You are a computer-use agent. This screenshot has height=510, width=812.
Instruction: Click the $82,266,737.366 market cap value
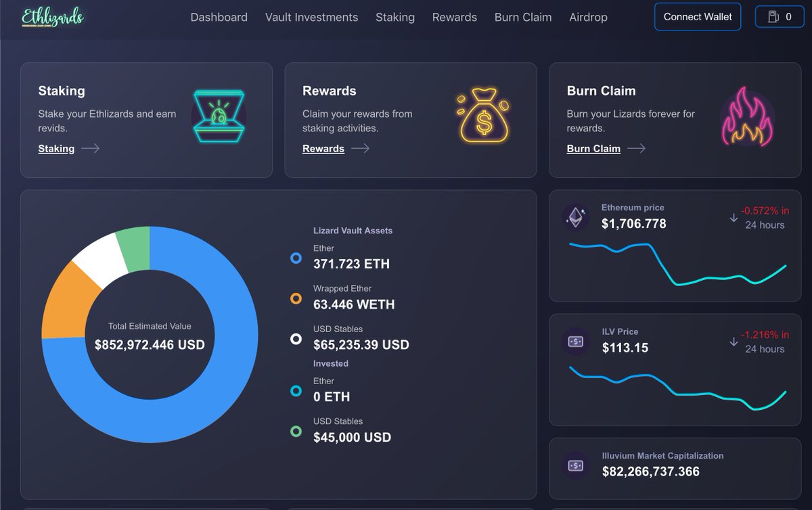click(x=651, y=471)
